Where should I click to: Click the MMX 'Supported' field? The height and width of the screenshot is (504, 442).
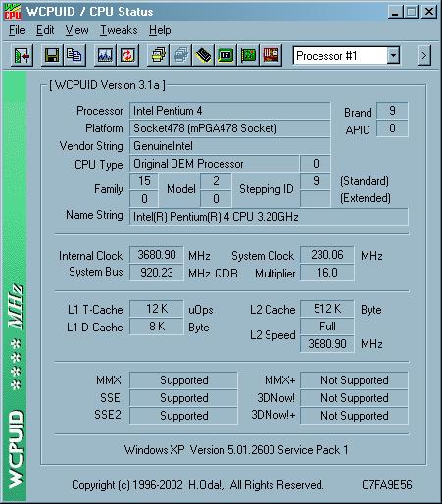pos(183,380)
